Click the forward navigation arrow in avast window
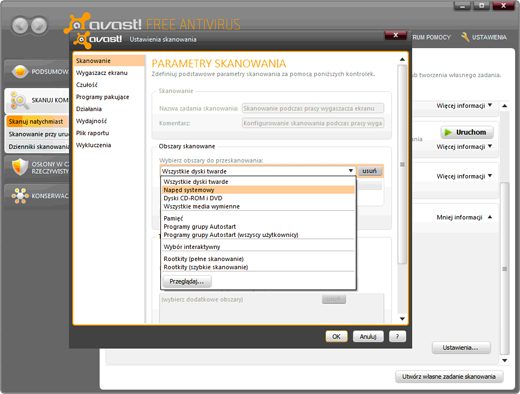The height and width of the screenshot is (394, 520). pyautogui.click(x=39, y=25)
